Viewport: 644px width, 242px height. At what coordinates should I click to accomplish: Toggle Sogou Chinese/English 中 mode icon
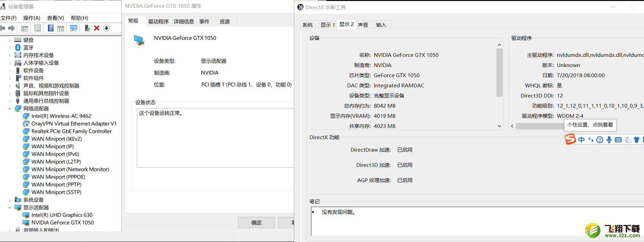[582, 140]
